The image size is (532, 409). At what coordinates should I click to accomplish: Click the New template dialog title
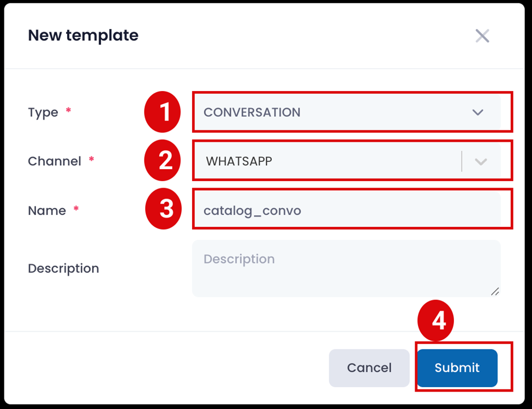(83, 35)
